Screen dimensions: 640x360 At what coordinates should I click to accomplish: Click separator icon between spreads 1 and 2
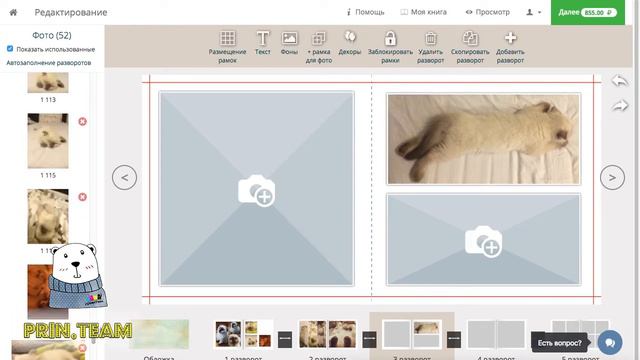pos(285,339)
